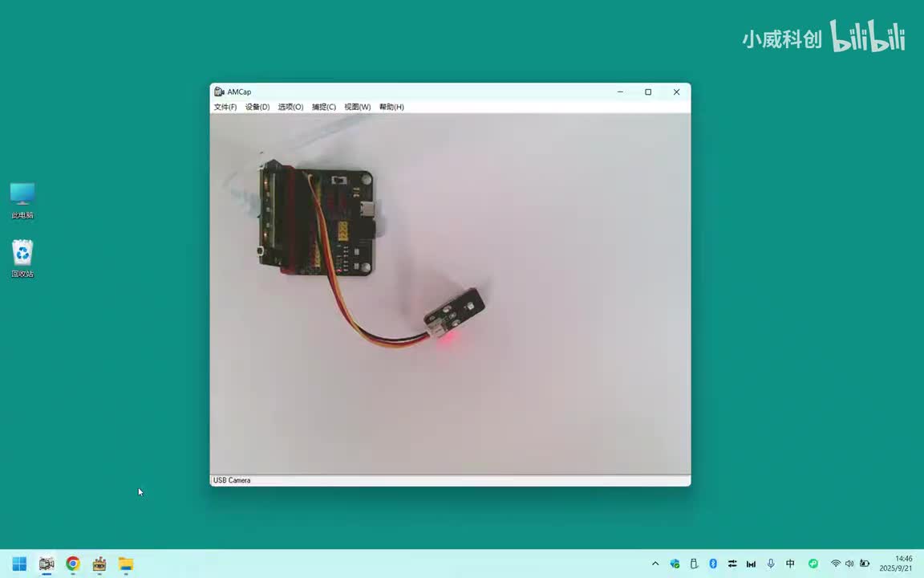
Task: Click the AMCap camera taskbar icon
Action: [47, 564]
